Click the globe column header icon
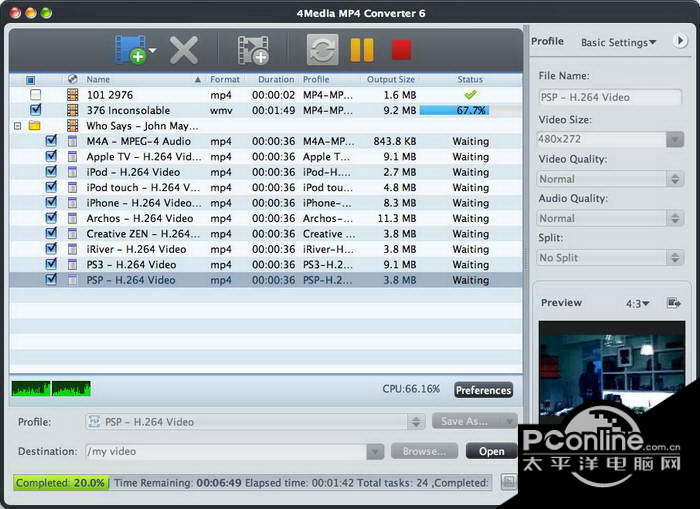This screenshot has width=700, height=509. click(x=72, y=79)
